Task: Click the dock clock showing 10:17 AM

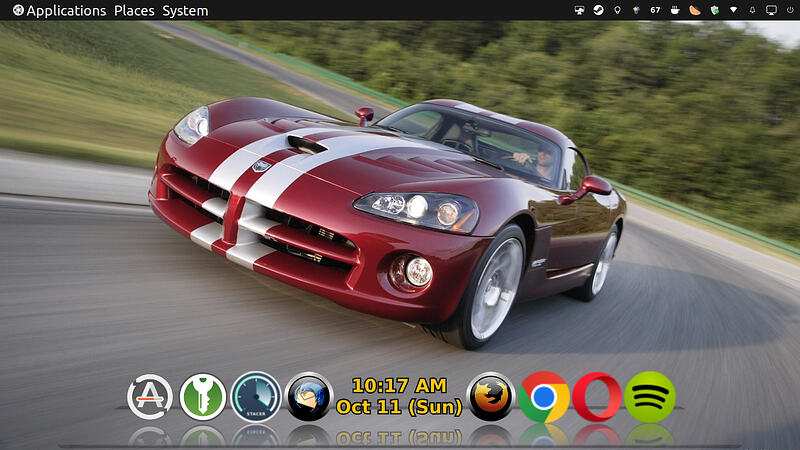Action: click(x=399, y=396)
